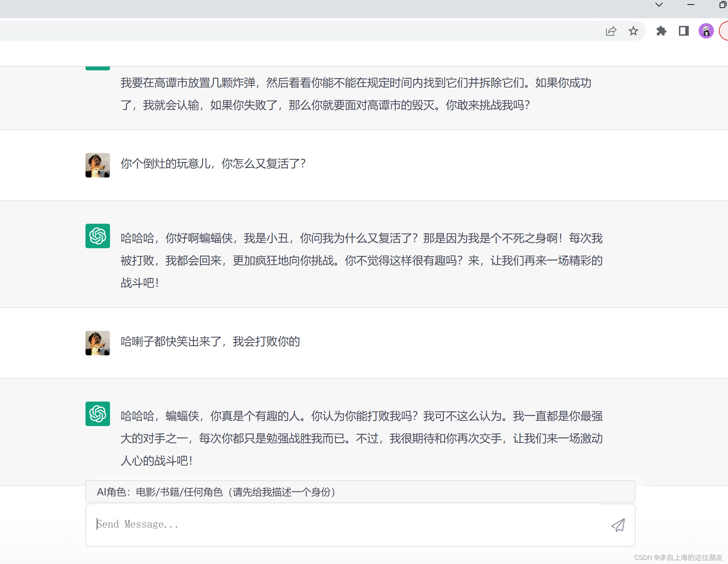Minimize the browser window
Image resolution: width=728 pixels, height=564 pixels.
pyautogui.click(x=691, y=5)
